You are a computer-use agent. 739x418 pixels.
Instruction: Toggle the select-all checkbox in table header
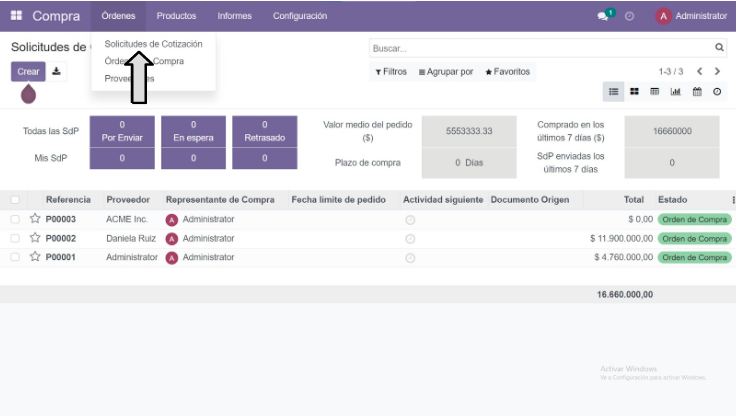click(x=15, y=200)
